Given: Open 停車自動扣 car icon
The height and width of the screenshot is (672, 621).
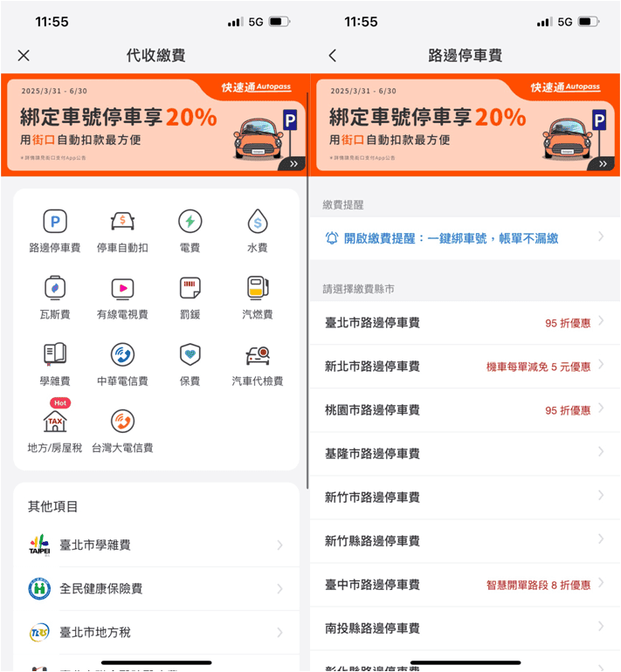Looking at the screenshot, I should [122, 222].
